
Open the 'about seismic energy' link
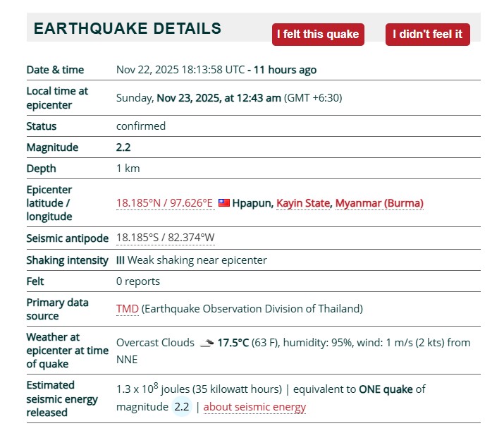pos(254,407)
